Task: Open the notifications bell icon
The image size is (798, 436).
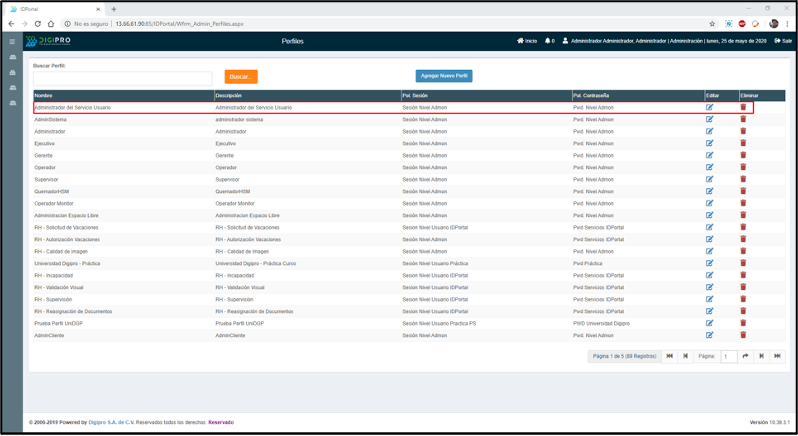Action: pos(548,41)
